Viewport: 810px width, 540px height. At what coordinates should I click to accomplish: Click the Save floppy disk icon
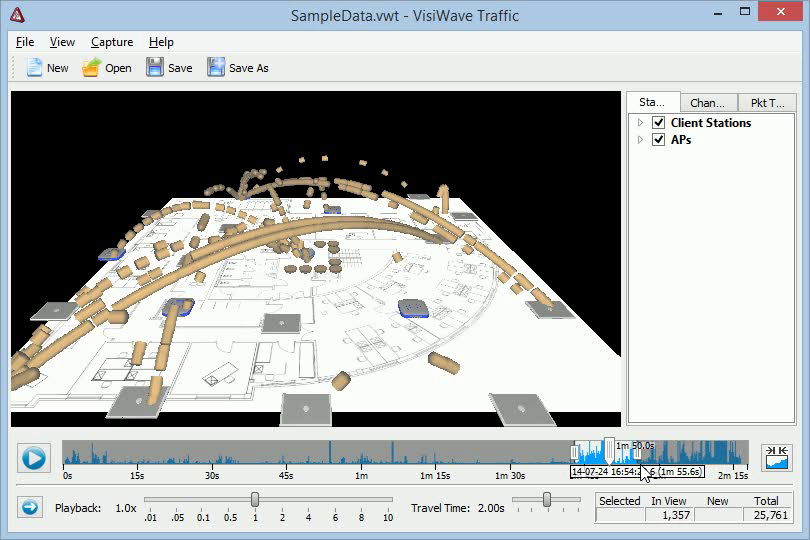coord(154,68)
